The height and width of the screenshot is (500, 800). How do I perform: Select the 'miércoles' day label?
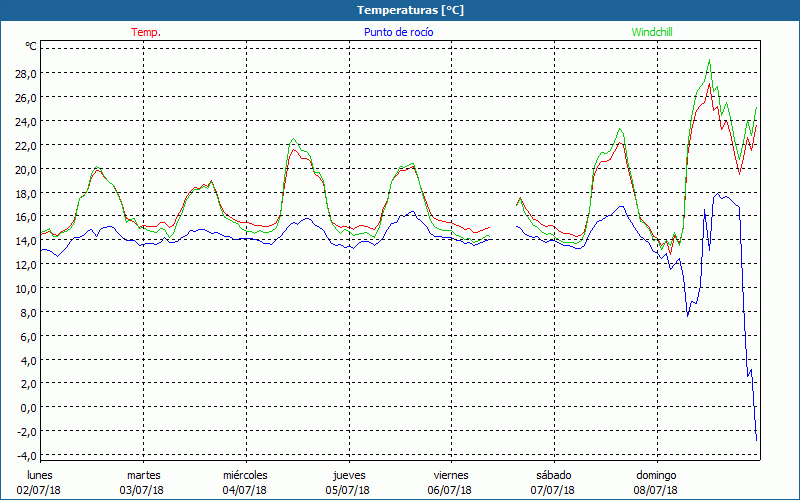click(245, 475)
